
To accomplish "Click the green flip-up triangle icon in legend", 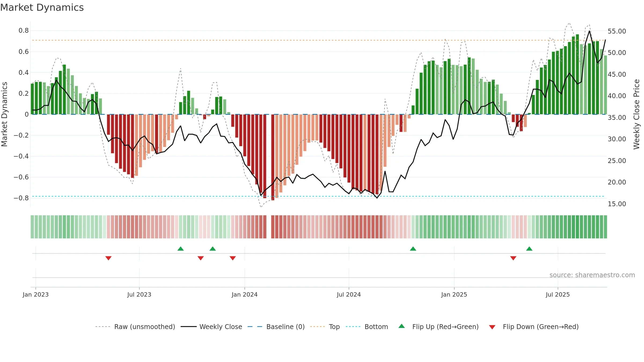I will coord(402,326).
